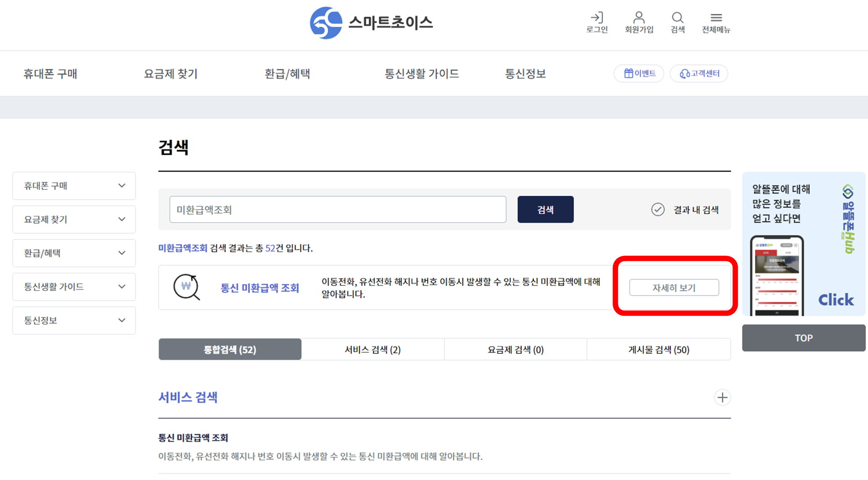Click the 자세히 보기 button

[x=674, y=287]
